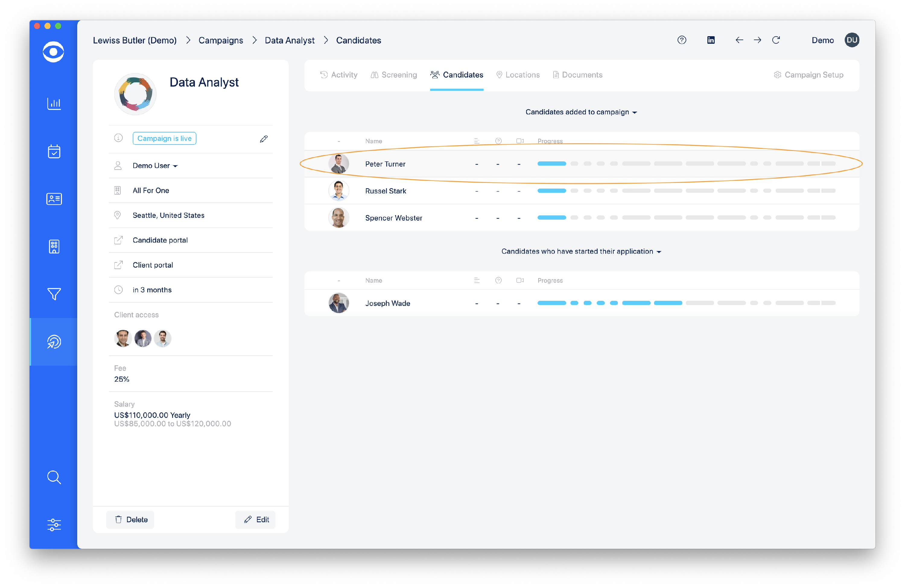Screen dimensions: 905x588
Task: Select Russel Stark candidate row
Action: pos(386,191)
